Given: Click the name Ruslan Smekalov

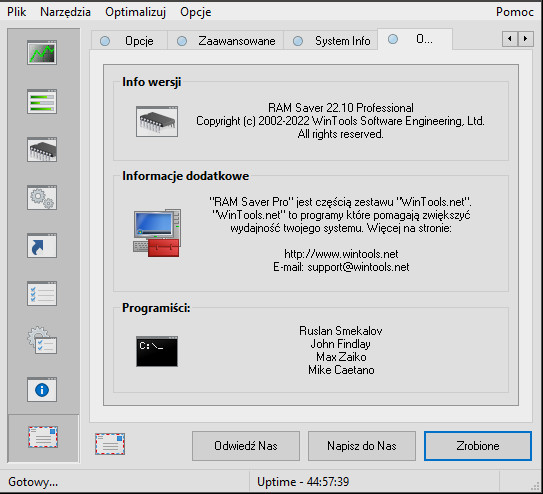Looking at the screenshot, I should coord(341,331).
